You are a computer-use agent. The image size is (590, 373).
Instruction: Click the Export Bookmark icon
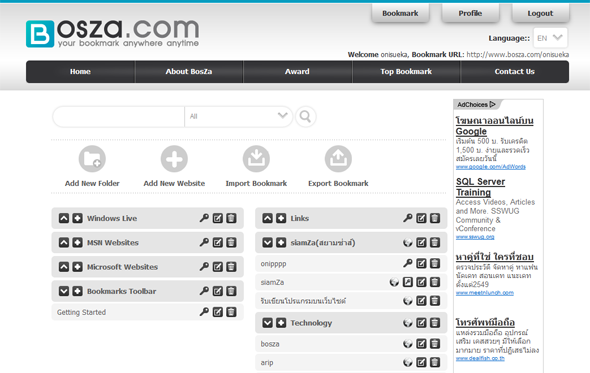point(338,159)
